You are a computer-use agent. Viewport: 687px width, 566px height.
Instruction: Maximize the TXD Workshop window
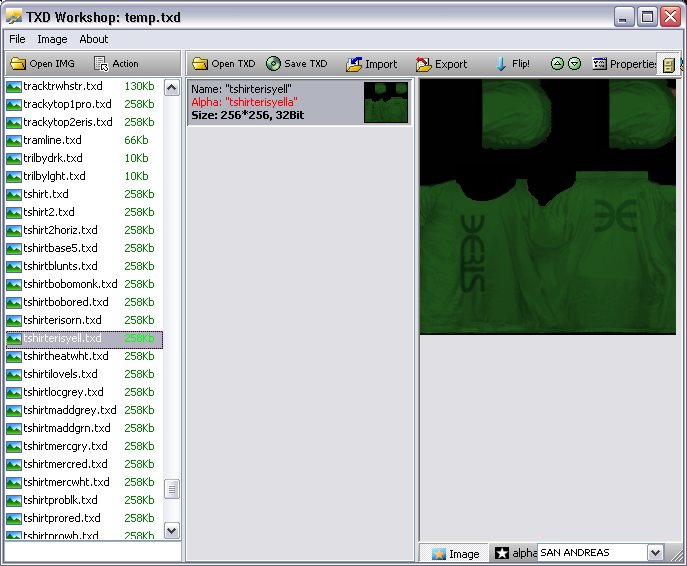pyautogui.click(x=647, y=17)
